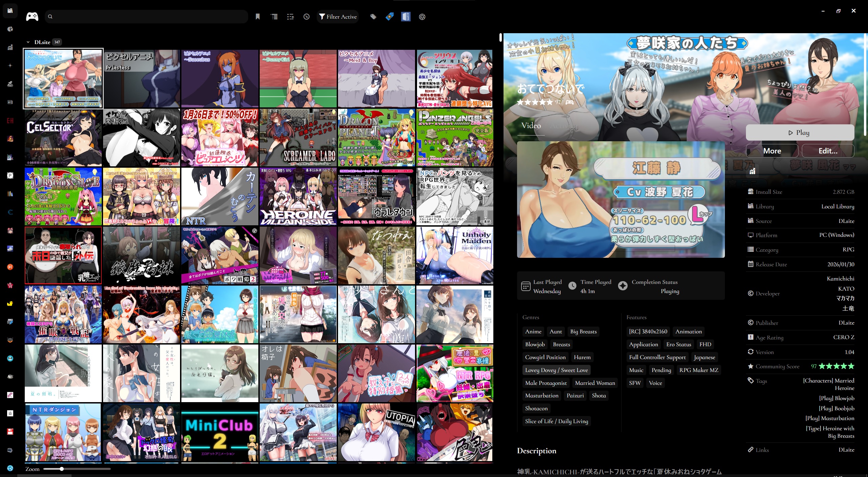
Task: Toggle the blue side panel view icon
Action: (406, 17)
